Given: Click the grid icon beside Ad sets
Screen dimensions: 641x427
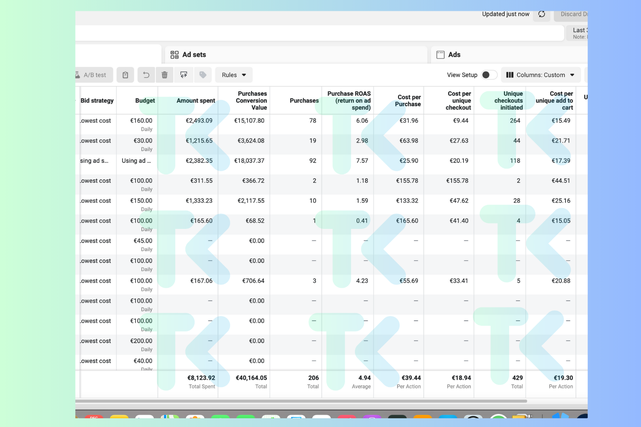Looking at the screenshot, I should pos(174,55).
